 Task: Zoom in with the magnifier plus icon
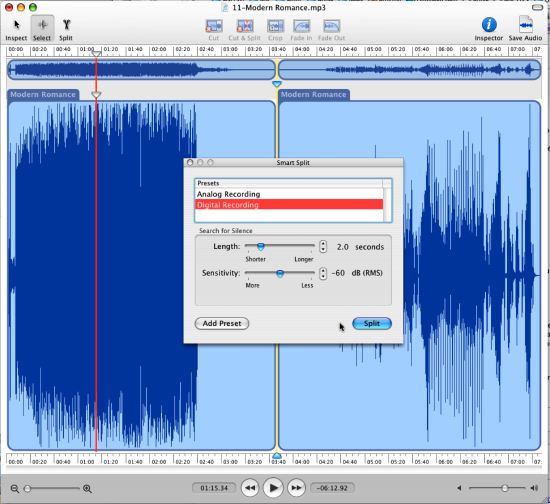point(87,488)
